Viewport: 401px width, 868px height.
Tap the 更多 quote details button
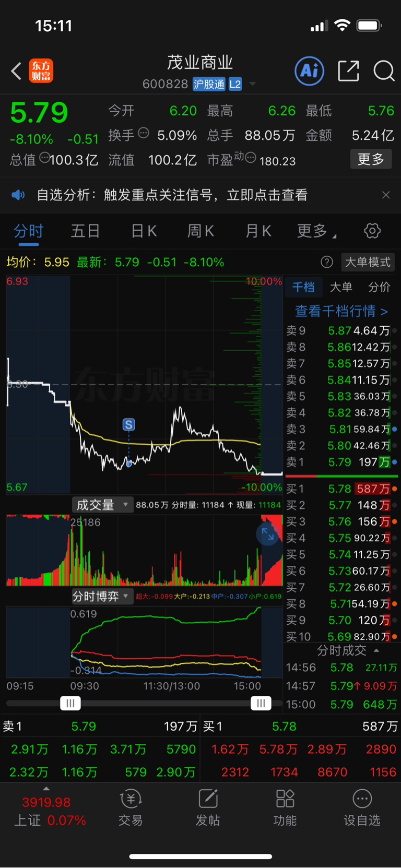371,159
